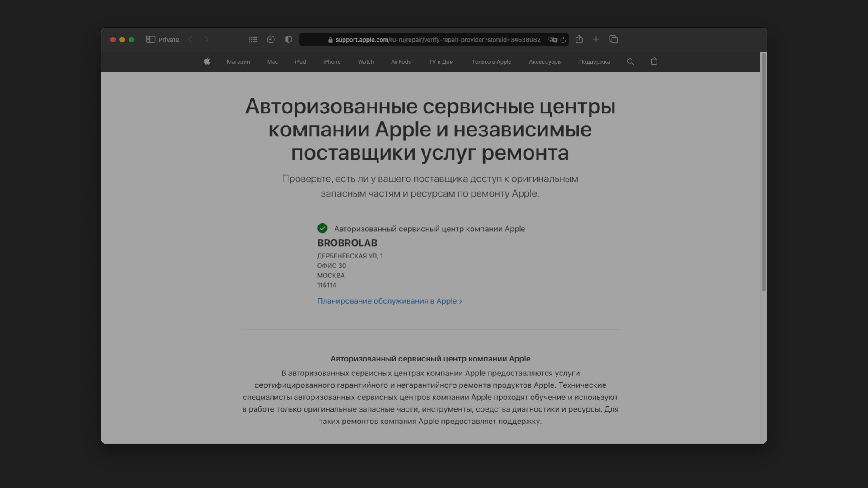Open the Аксессуары navigation item
The width and height of the screenshot is (868, 488).
point(545,62)
